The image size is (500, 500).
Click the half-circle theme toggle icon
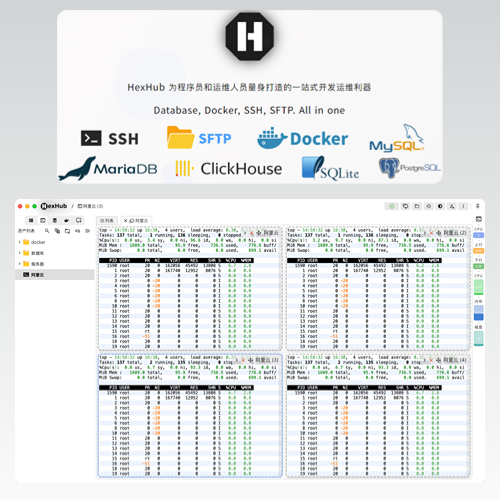440,206
